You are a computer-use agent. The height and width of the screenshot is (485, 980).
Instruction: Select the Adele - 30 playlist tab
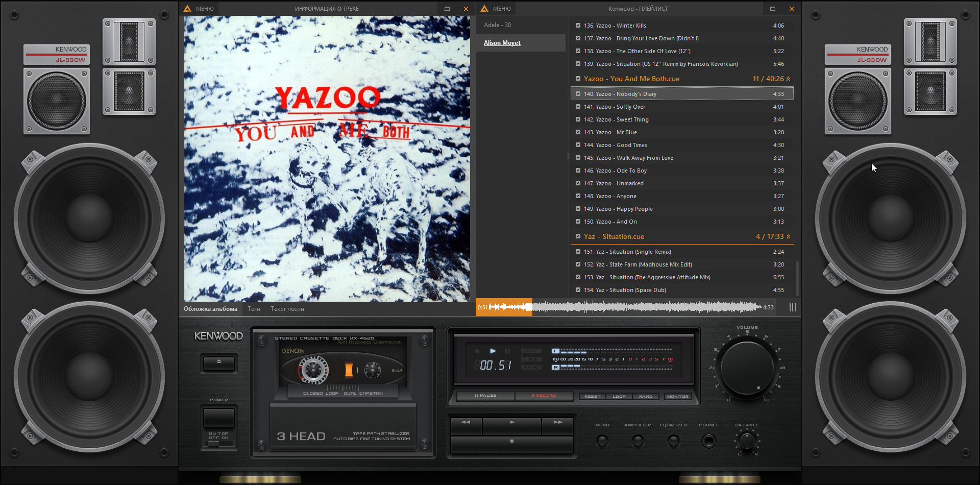click(521, 25)
